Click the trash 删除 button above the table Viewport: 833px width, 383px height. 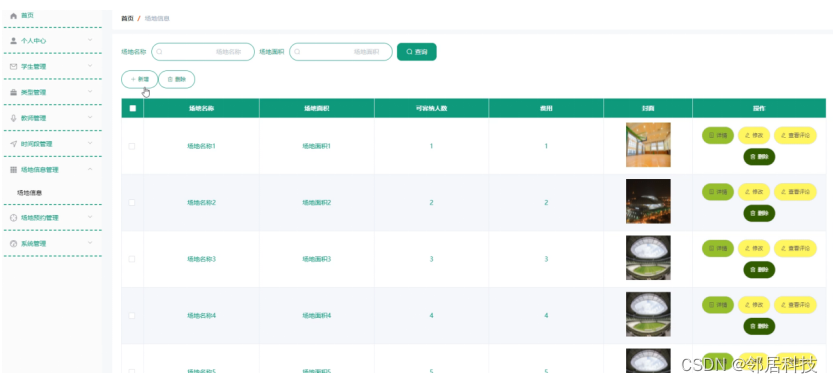click(x=177, y=79)
